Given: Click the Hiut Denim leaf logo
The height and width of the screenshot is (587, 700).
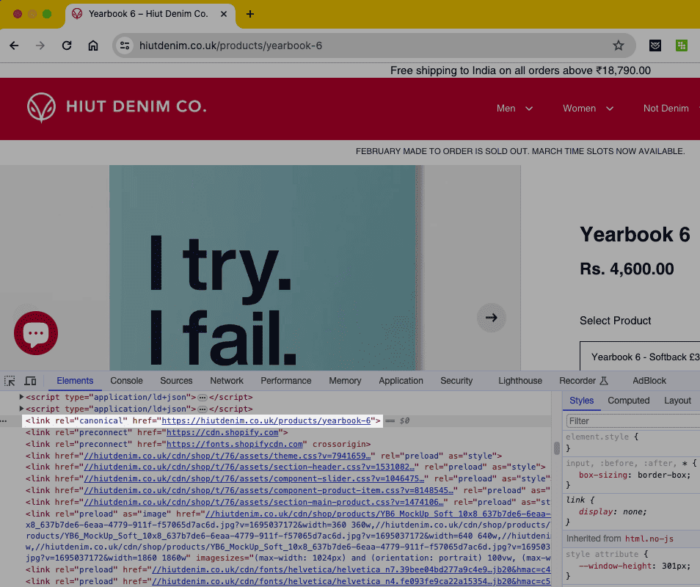Looking at the screenshot, I should 41,108.
